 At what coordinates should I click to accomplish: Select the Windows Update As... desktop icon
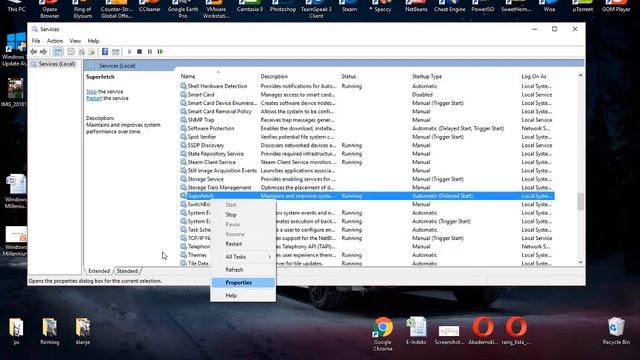(x=15, y=49)
